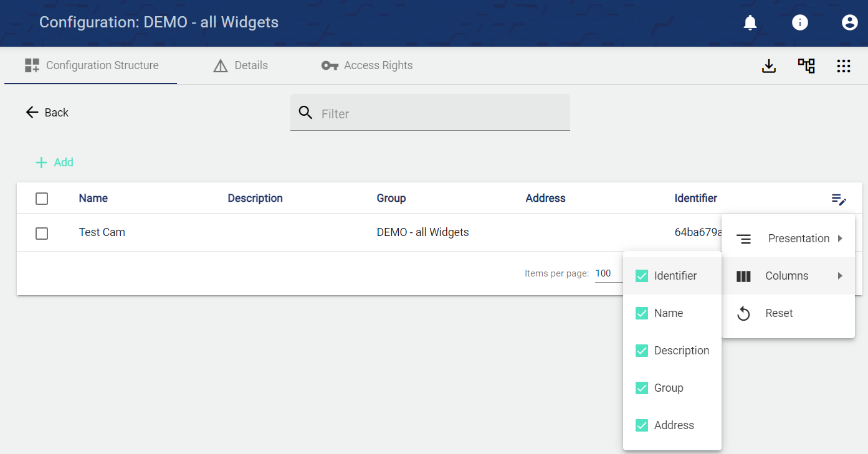The image size is (868, 454).
Task: Expand the Columns submenu
Action: click(x=788, y=276)
